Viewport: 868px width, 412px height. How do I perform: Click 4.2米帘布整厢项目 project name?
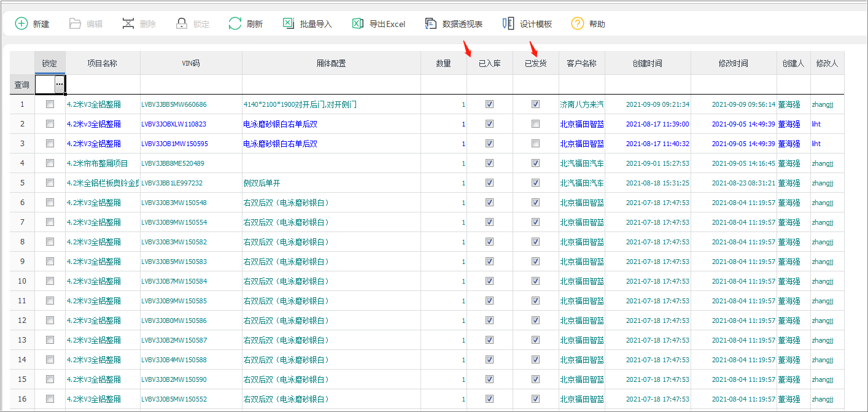pyautogui.click(x=98, y=163)
